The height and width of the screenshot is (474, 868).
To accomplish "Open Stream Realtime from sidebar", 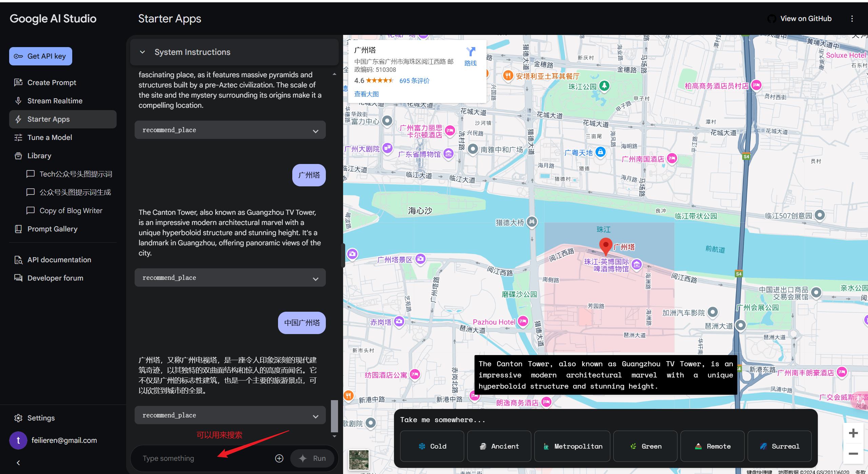I will [x=55, y=101].
